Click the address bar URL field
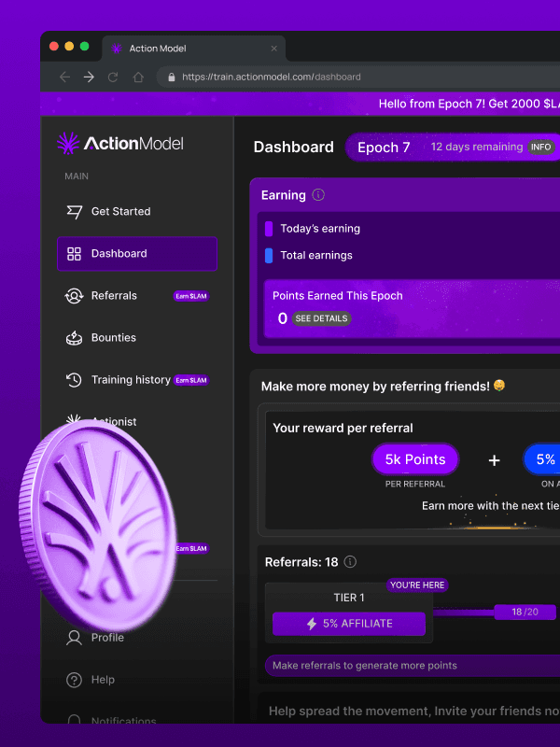Image resolution: width=560 pixels, height=747 pixels. pyautogui.click(x=358, y=78)
